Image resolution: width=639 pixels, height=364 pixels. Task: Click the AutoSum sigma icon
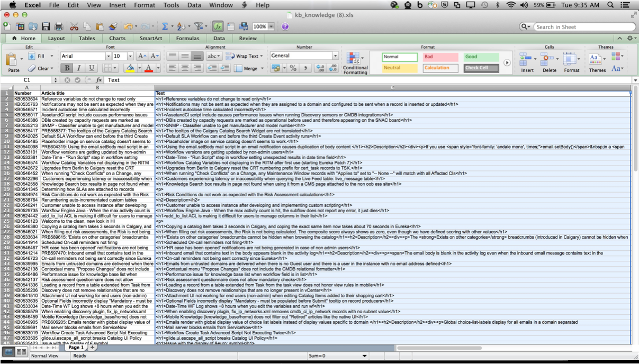[165, 26]
